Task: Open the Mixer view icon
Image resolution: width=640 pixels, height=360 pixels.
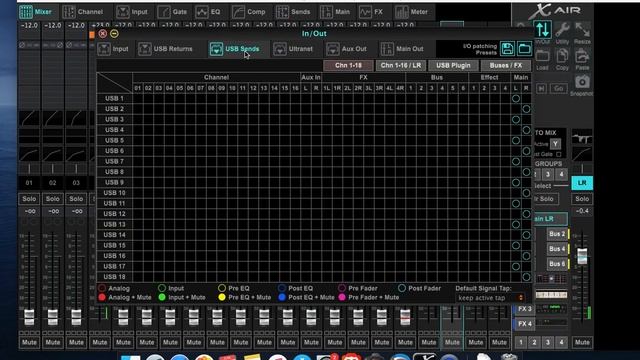Action: [26, 12]
